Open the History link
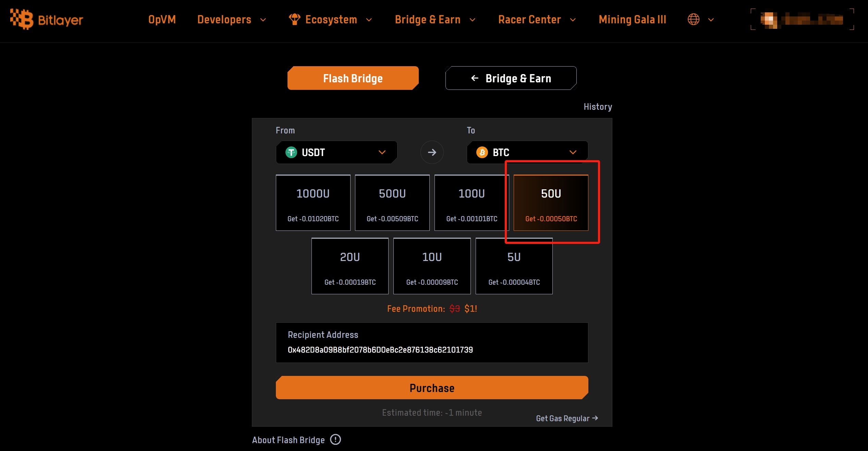The width and height of the screenshot is (868, 451). click(598, 107)
